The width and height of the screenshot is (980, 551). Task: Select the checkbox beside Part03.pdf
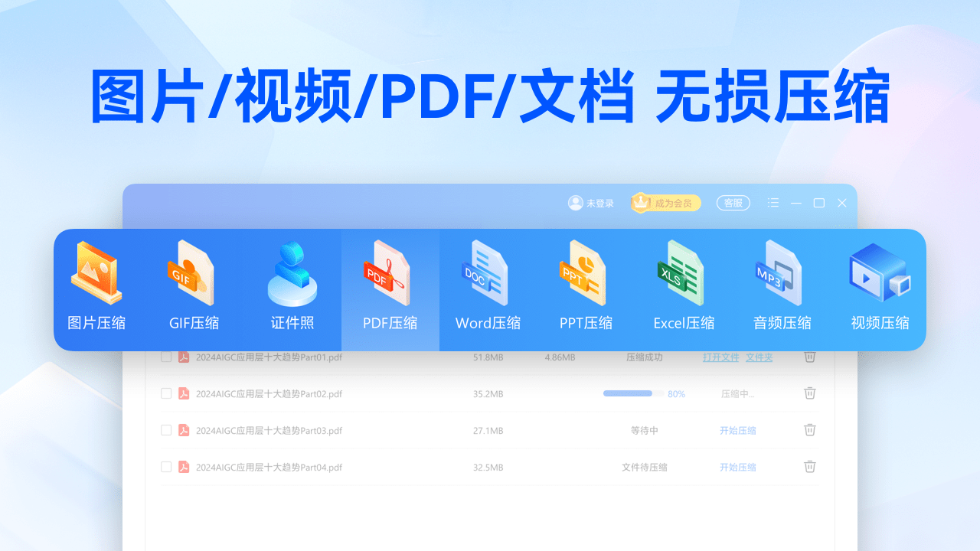[x=166, y=430]
